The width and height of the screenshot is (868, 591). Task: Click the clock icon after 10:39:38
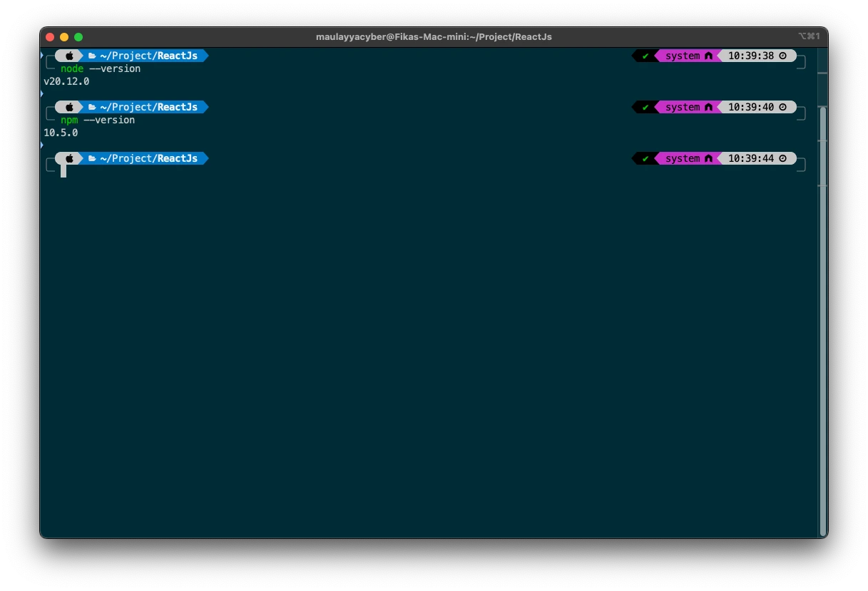point(782,56)
